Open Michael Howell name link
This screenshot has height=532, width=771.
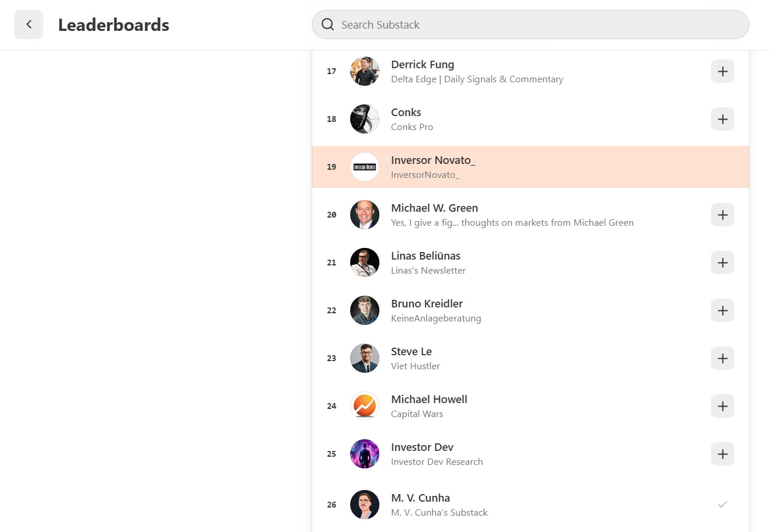coord(429,399)
